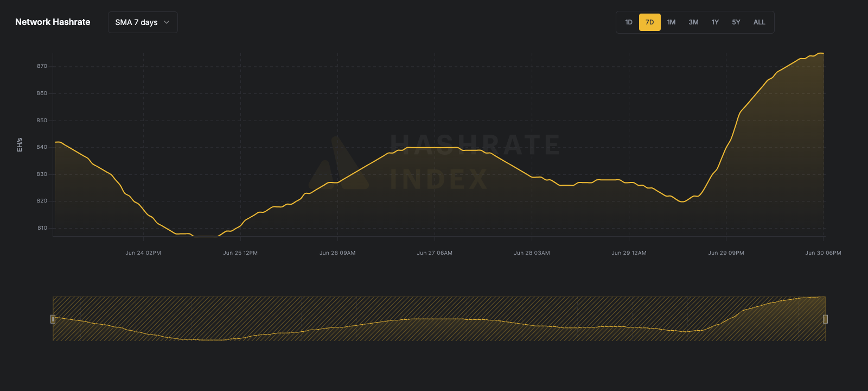Show ALL time hashrate data
The width and height of the screenshot is (868, 391).
click(759, 22)
